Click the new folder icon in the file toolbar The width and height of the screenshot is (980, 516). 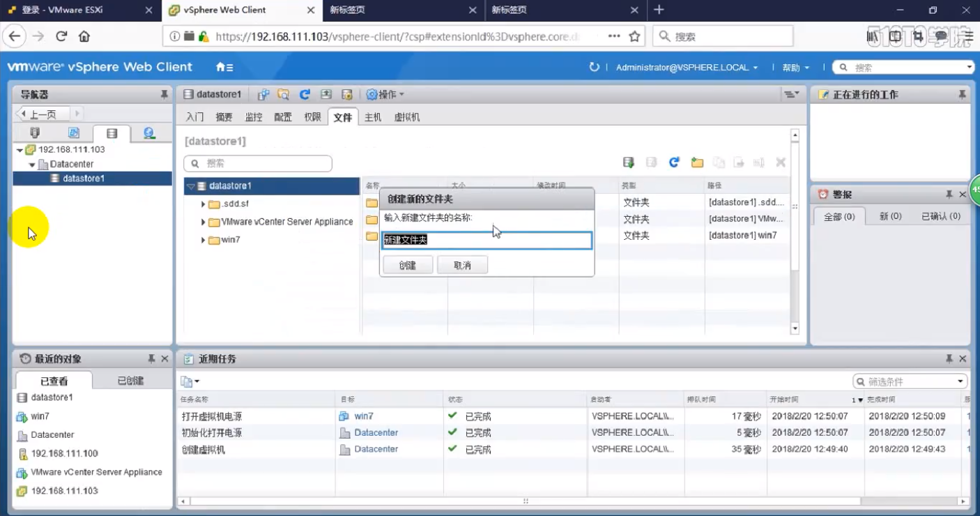(697, 162)
